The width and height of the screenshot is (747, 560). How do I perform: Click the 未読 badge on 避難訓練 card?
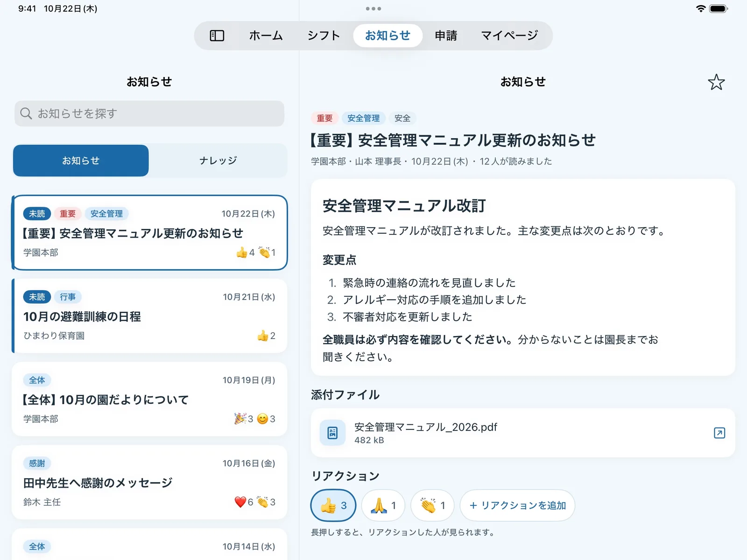coord(37,297)
